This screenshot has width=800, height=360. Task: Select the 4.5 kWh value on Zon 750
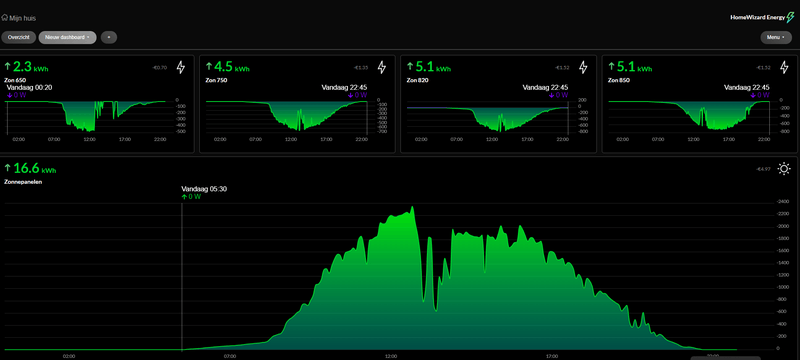click(x=232, y=67)
